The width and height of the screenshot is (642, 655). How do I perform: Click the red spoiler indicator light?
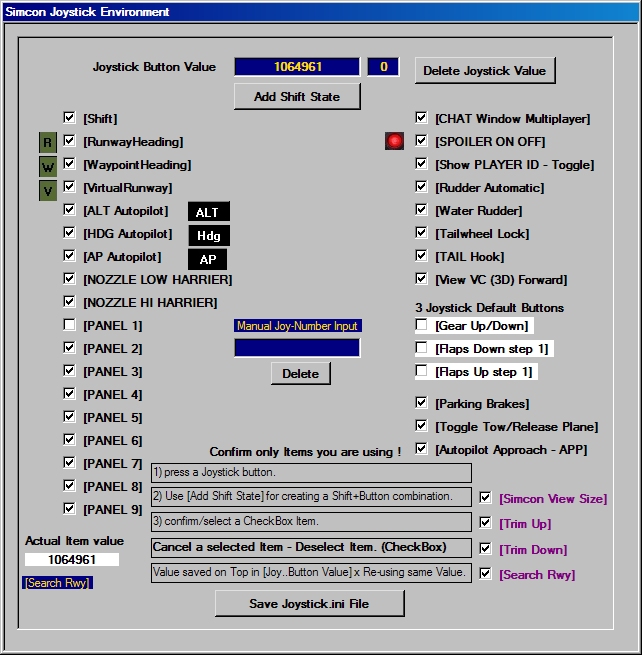(x=394, y=141)
